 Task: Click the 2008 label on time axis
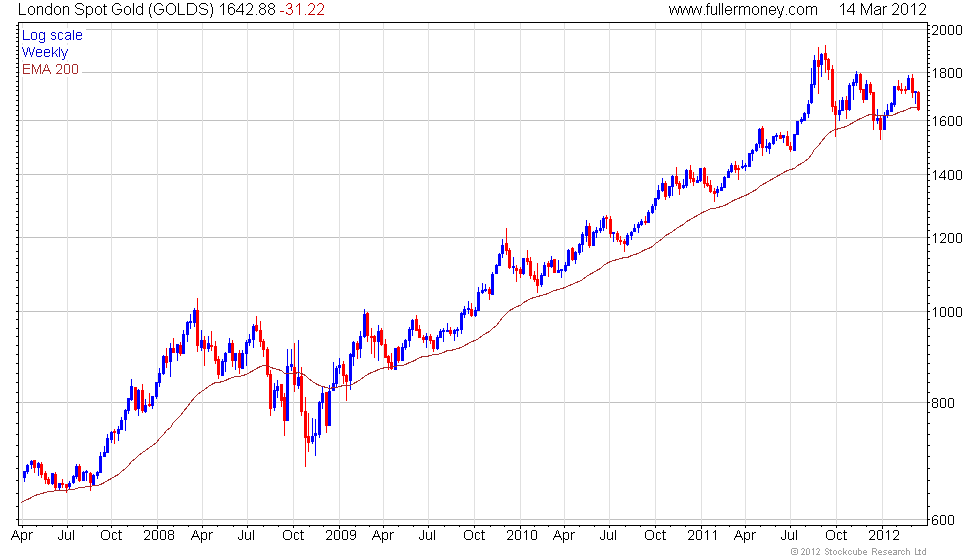[x=159, y=536]
